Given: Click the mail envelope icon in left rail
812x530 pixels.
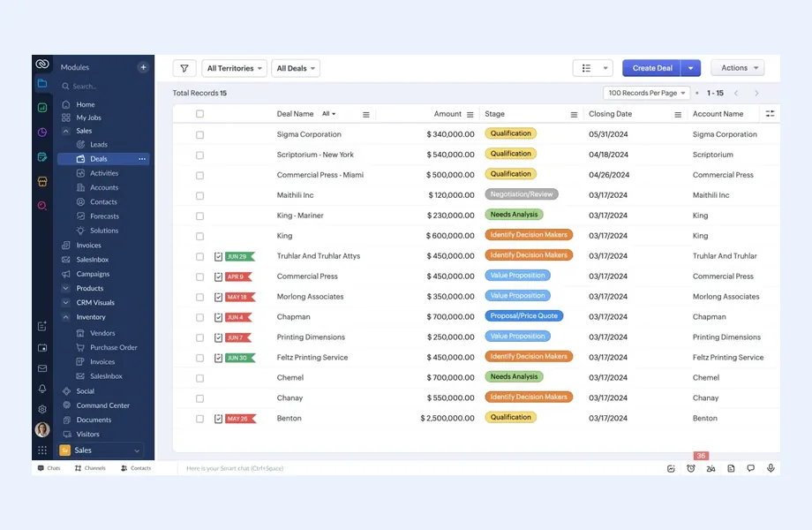Looking at the screenshot, I should (x=42, y=368).
